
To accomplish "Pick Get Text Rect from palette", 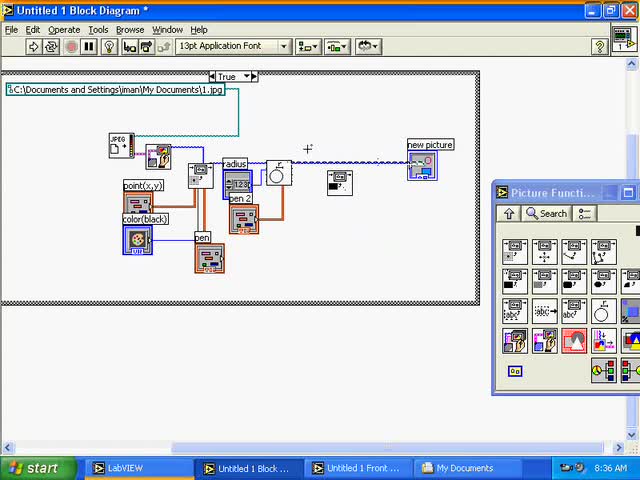I will pyautogui.click(x=544, y=311).
